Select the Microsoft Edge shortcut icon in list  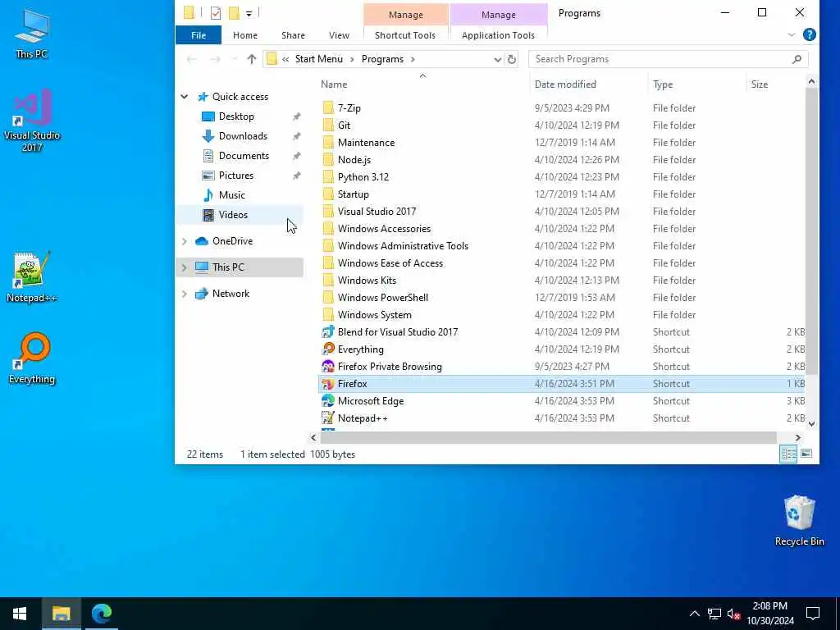328,400
